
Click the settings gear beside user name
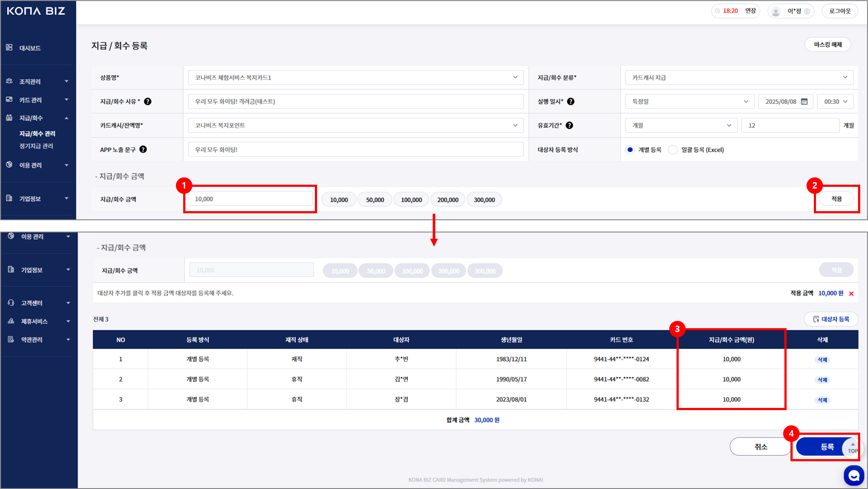pyautogui.click(x=807, y=11)
